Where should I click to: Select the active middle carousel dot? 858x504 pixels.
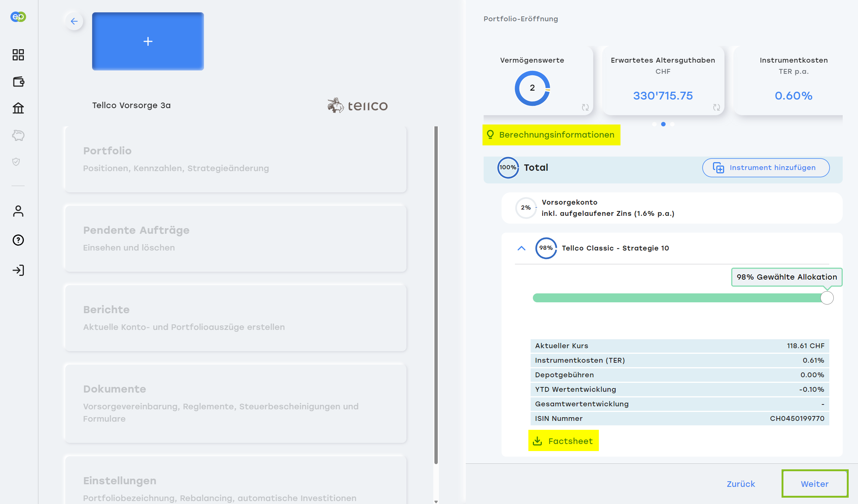pyautogui.click(x=663, y=124)
